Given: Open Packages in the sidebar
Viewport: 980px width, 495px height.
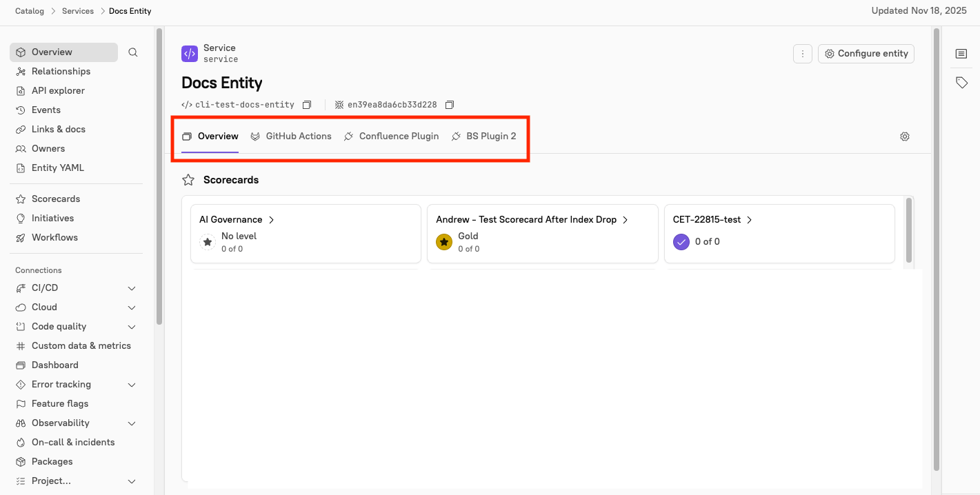Looking at the screenshot, I should click(52, 462).
